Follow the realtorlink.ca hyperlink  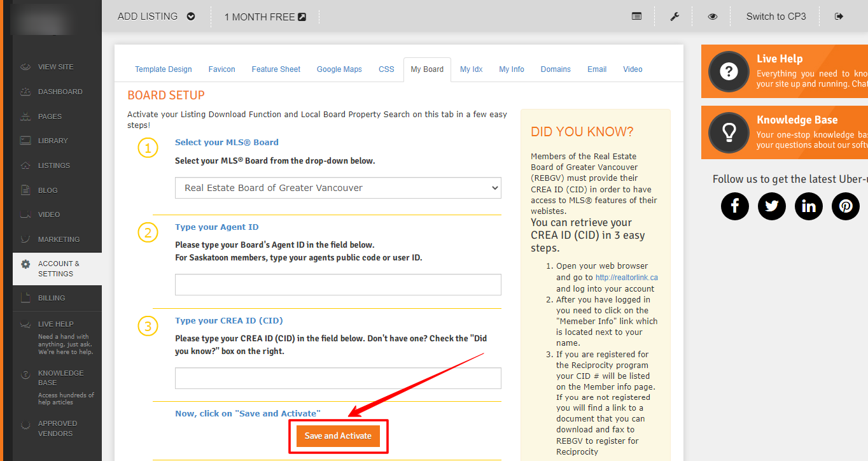pyautogui.click(x=626, y=278)
